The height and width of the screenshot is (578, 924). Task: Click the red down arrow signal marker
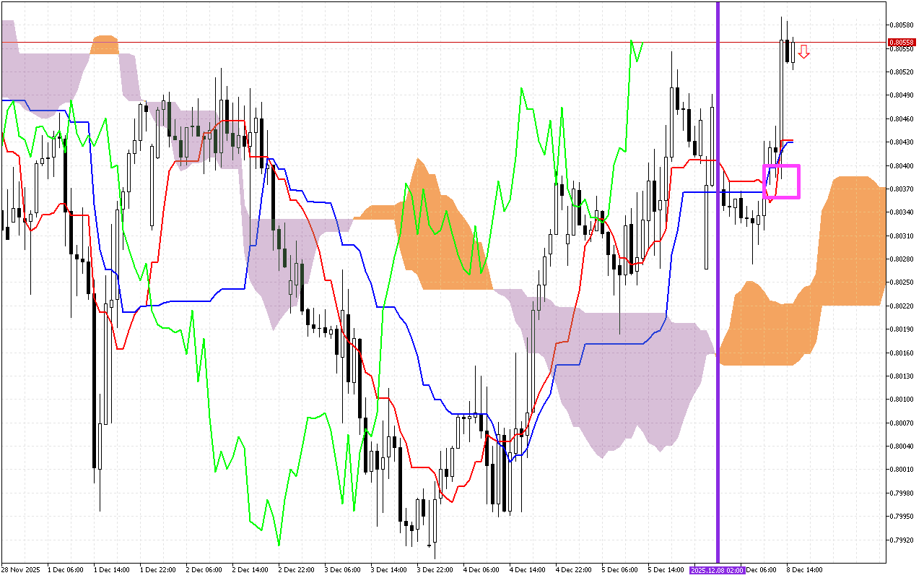(x=803, y=51)
